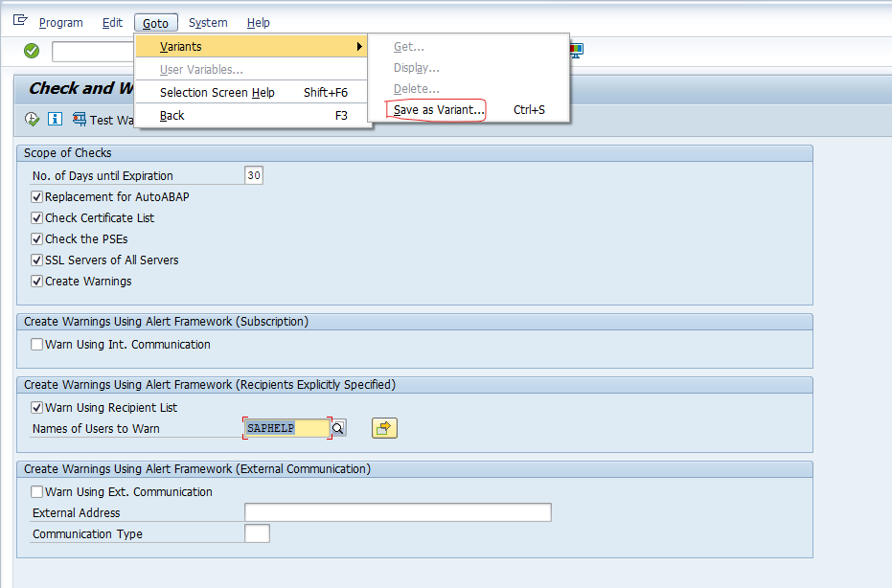Click the No. of Days until Expiration field
Screen dimensions: 892x588
coord(254,175)
